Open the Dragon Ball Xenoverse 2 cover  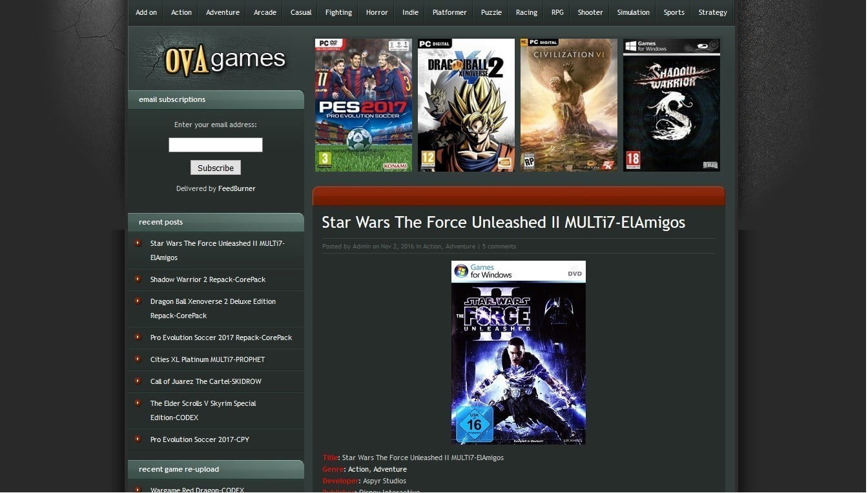coord(466,105)
